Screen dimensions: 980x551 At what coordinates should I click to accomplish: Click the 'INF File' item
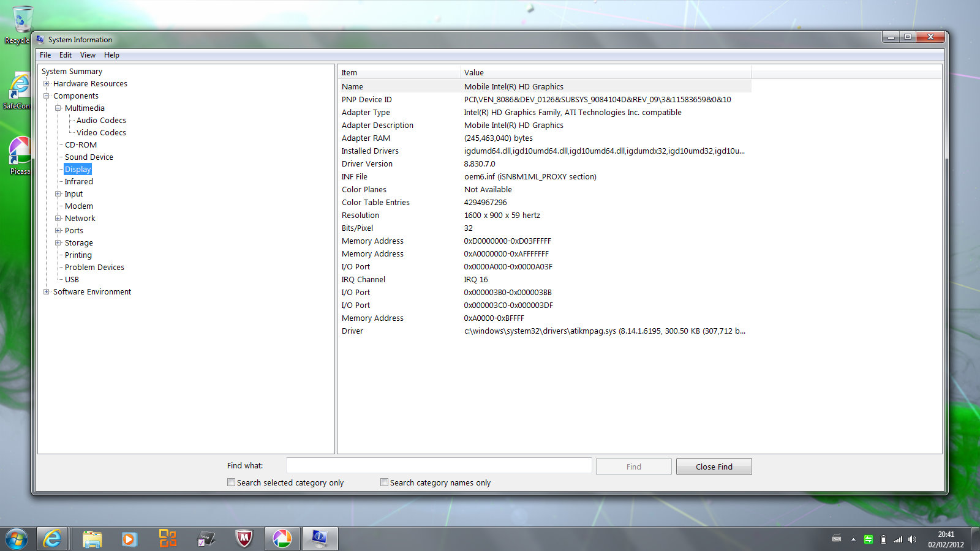pyautogui.click(x=355, y=177)
